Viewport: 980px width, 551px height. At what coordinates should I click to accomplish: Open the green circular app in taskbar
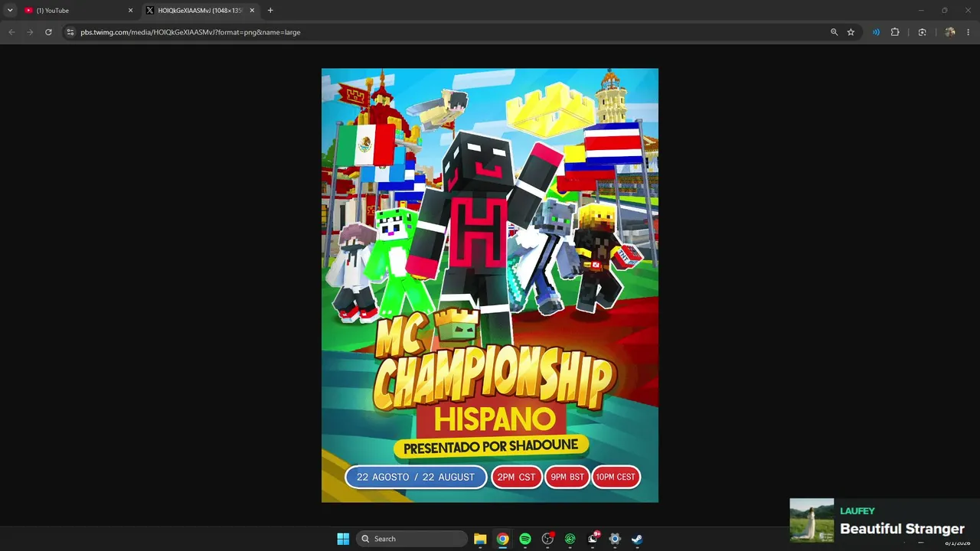[x=570, y=539]
